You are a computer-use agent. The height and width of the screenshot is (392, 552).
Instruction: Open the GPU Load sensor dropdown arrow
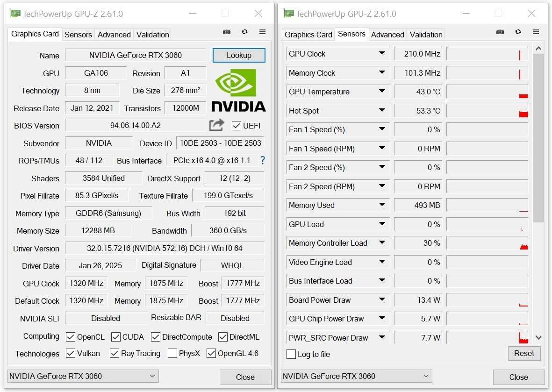382,223
